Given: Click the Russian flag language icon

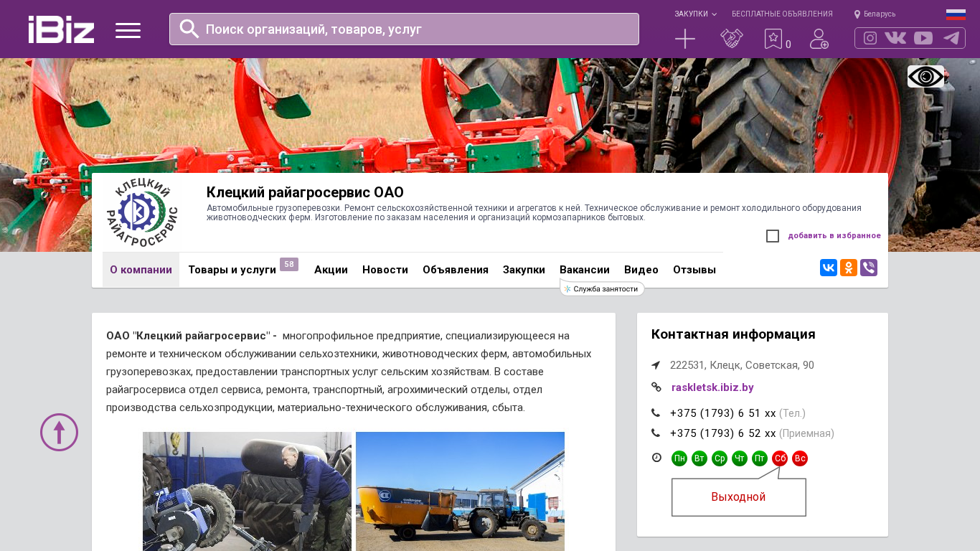Looking at the screenshot, I should tap(956, 14).
